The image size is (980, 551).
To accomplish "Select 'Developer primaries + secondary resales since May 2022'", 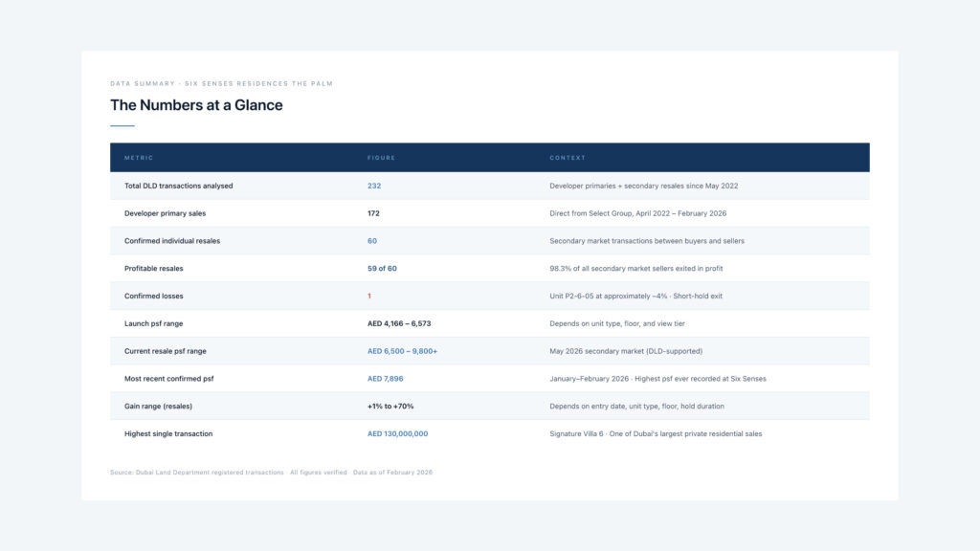I will [x=643, y=186].
